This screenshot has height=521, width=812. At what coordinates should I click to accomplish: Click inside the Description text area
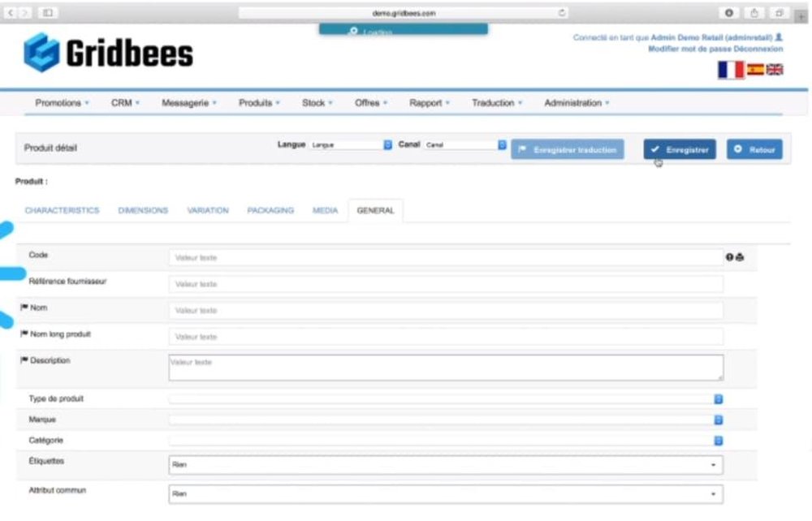pos(447,367)
